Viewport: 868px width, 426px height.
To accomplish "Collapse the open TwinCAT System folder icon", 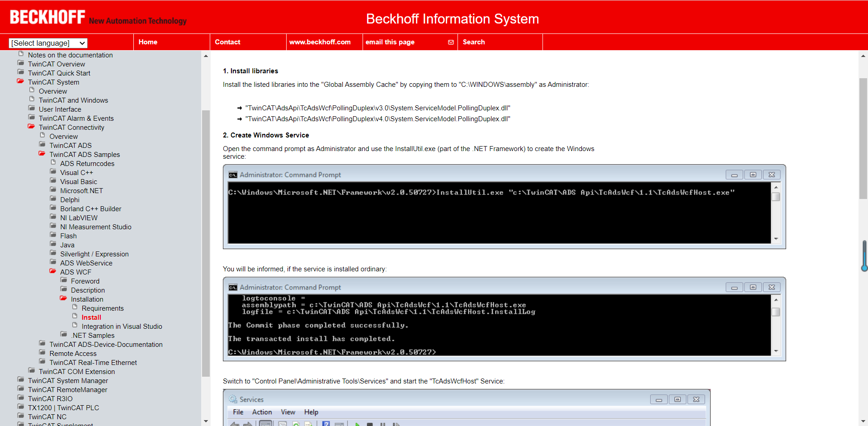I will pos(20,81).
